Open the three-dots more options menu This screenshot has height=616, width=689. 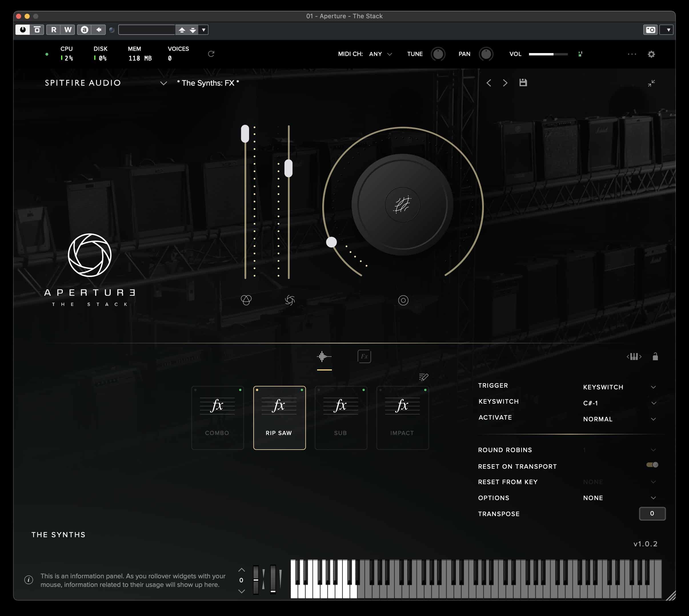pos(632,54)
